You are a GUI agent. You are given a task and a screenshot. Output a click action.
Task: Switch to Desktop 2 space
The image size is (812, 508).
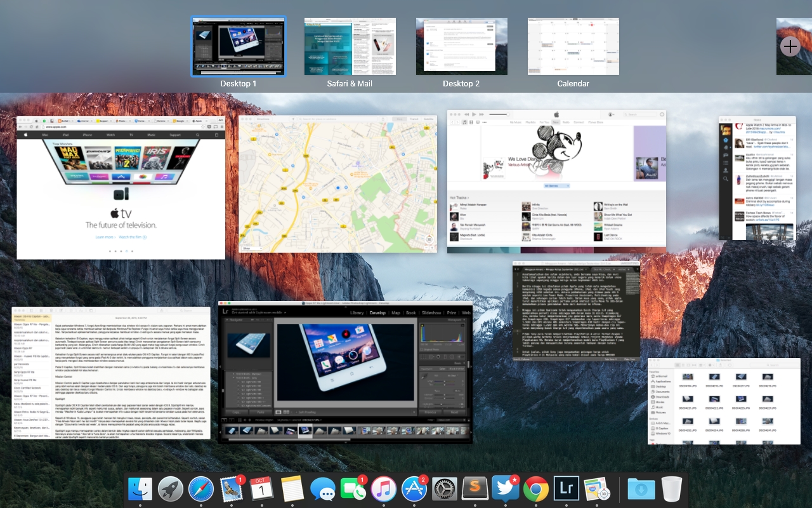click(461, 46)
